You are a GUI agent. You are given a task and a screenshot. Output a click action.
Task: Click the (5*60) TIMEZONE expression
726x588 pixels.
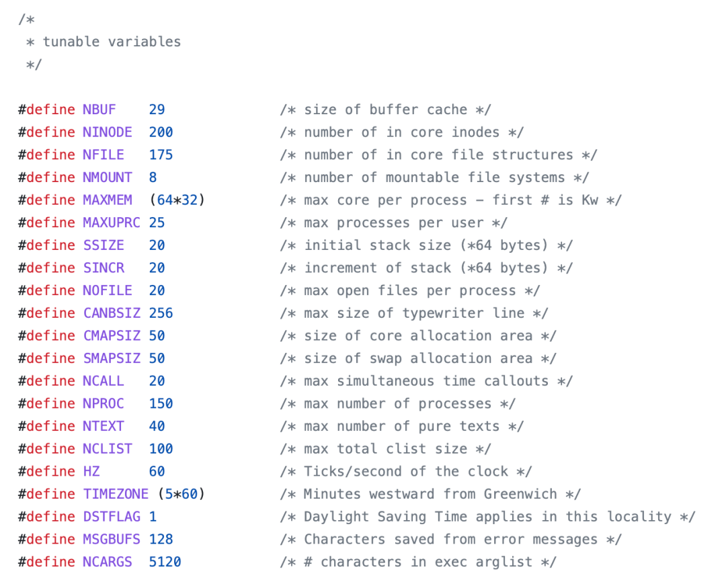(182, 494)
